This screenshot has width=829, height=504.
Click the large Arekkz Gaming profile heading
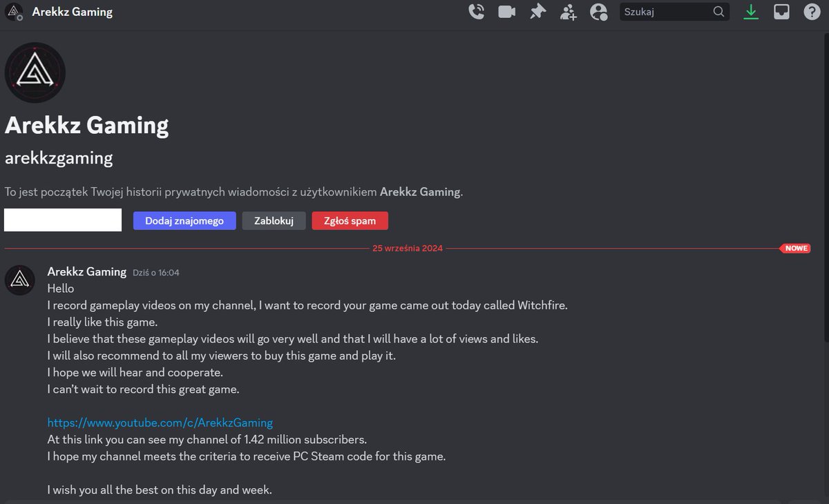point(87,125)
